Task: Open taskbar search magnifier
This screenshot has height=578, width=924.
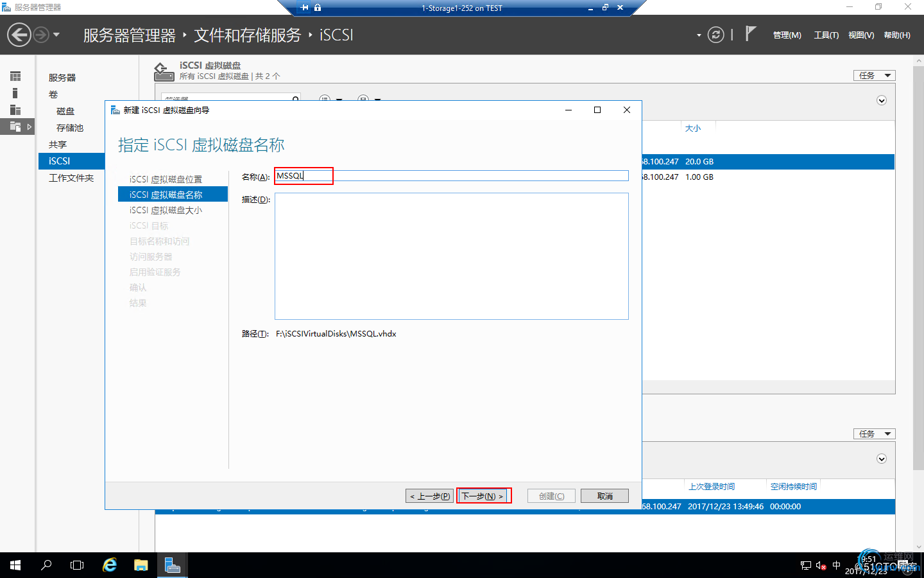Action: pyautogui.click(x=46, y=565)
